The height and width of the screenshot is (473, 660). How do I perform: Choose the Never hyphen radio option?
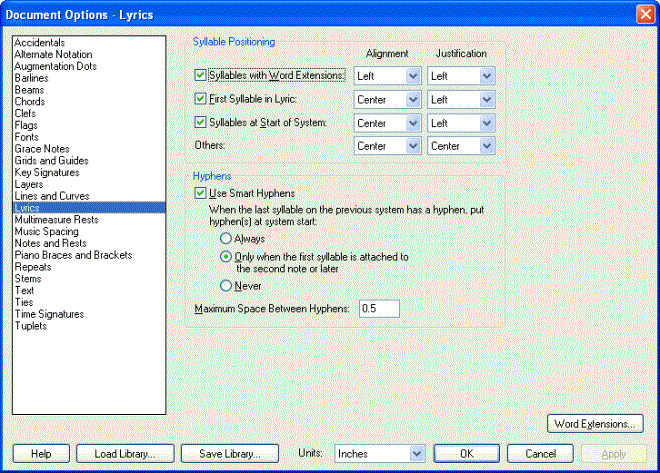tap(226, 286)
